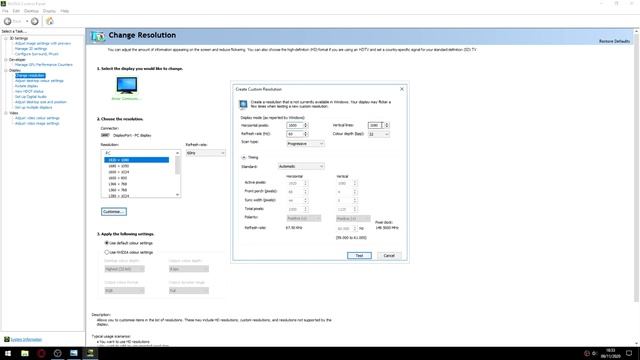Image resolution: width=640 pixels, height=360 pixels.
Task: Collapse the Timing section expander
Action: [x=244, y=157]
